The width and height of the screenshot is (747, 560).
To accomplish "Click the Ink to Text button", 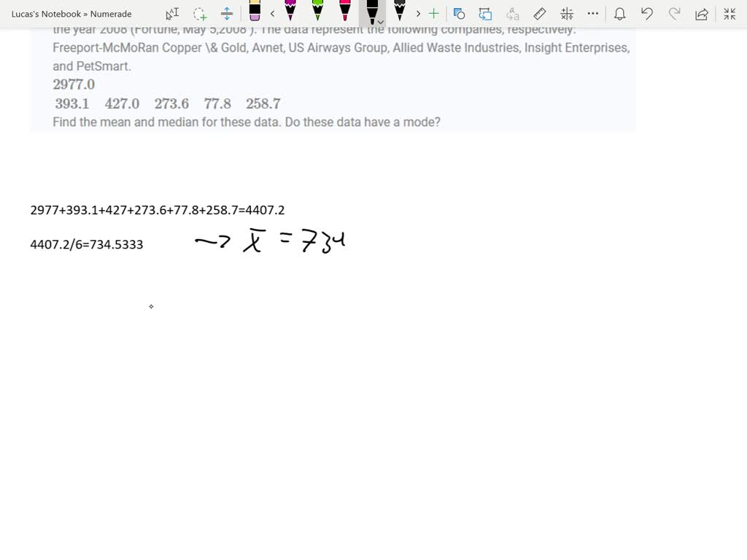I will click(x=513, y=14).
